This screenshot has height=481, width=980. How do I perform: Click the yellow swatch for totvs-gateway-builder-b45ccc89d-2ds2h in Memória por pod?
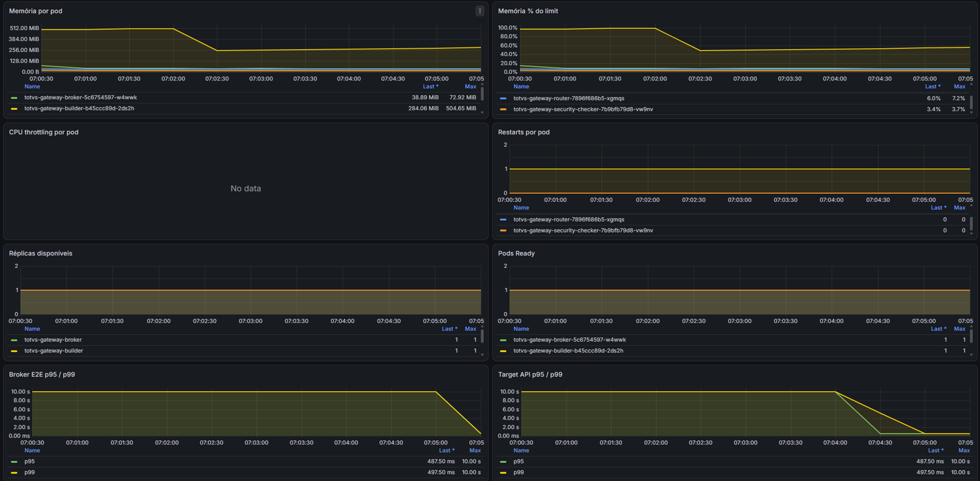[x=14, y=109]
